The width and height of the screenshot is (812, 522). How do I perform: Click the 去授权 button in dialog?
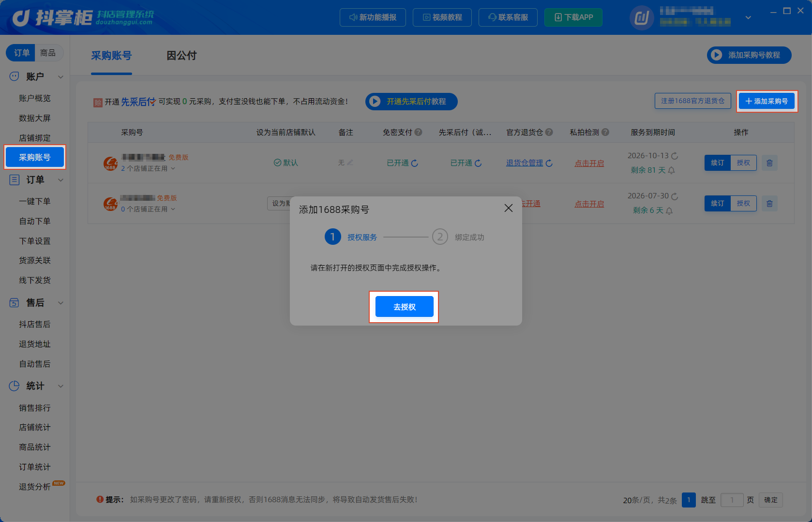[x=404, y=307]
